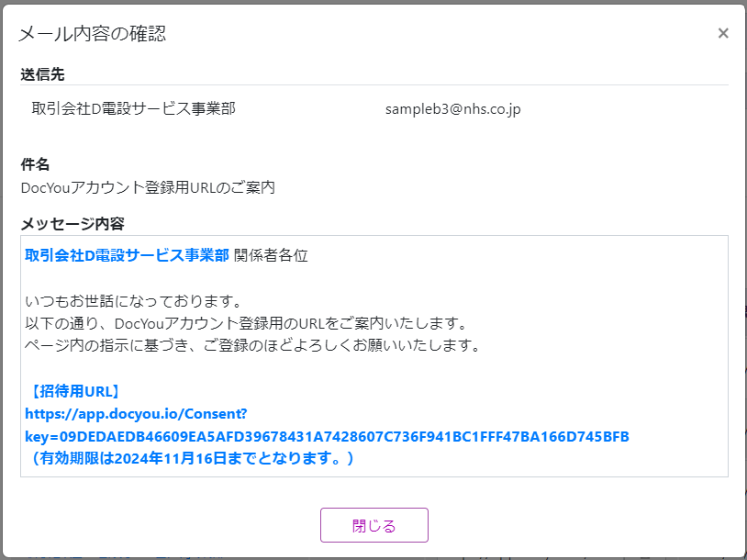Select subject text DocYouアカウント登録用URLのご案内
747x560 pixels.
click(x=148, y=187)
